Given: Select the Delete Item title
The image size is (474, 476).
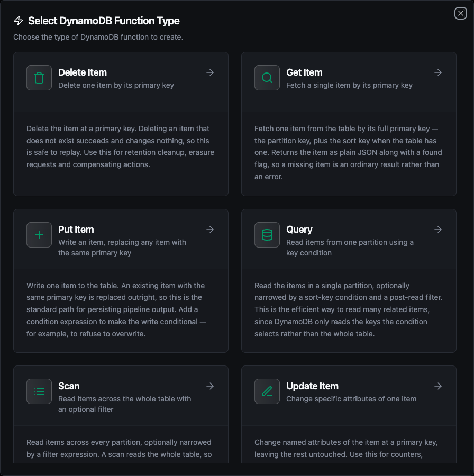Looking at the screenshot, I should (x=83, y=72).
